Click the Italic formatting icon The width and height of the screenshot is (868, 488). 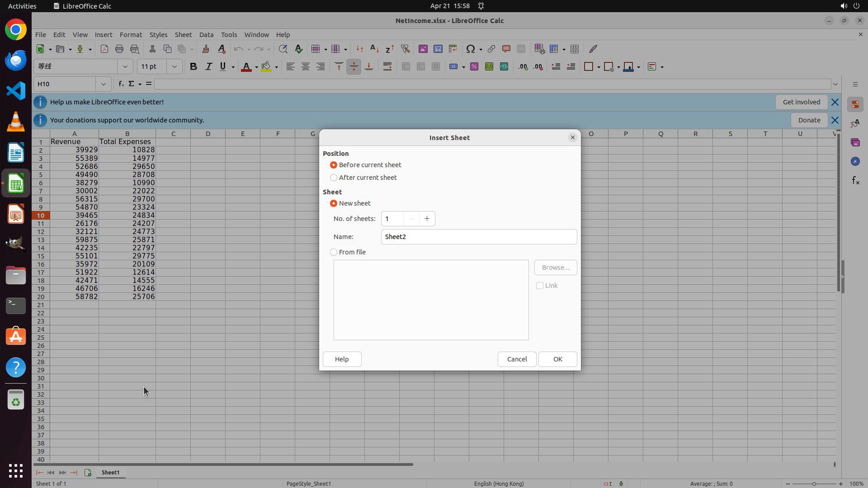pos(208,67)
